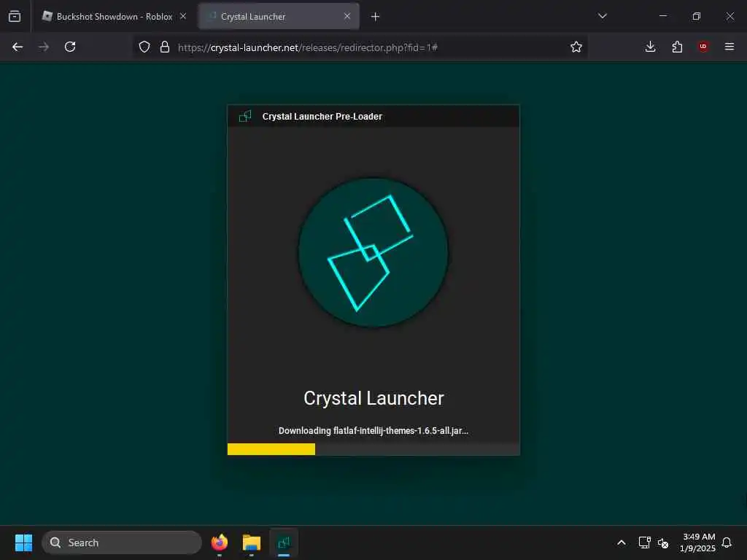Screen dimensions: 747x560
Task: Close the Crystal Launcher browser tab
Action: (x=347, y=16)
